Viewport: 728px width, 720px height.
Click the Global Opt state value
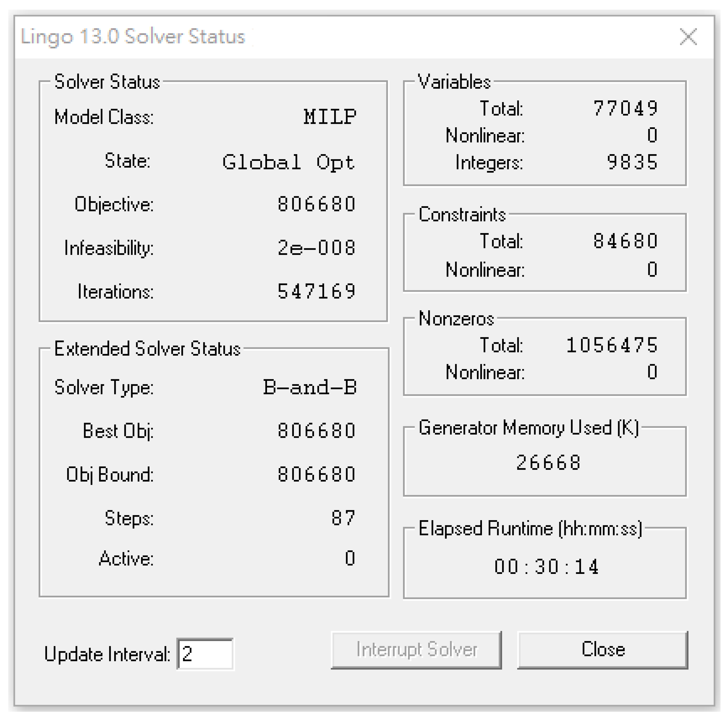click(x=288, y=162)
